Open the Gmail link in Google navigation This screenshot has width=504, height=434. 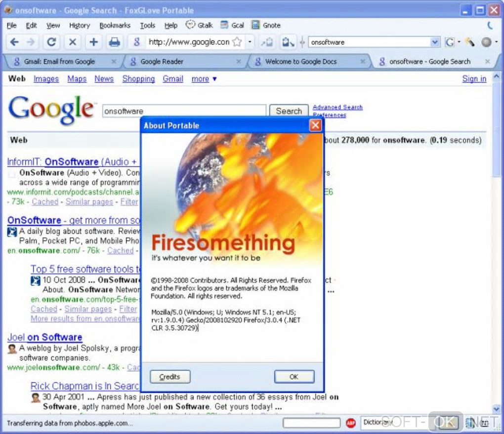[173, 79]
